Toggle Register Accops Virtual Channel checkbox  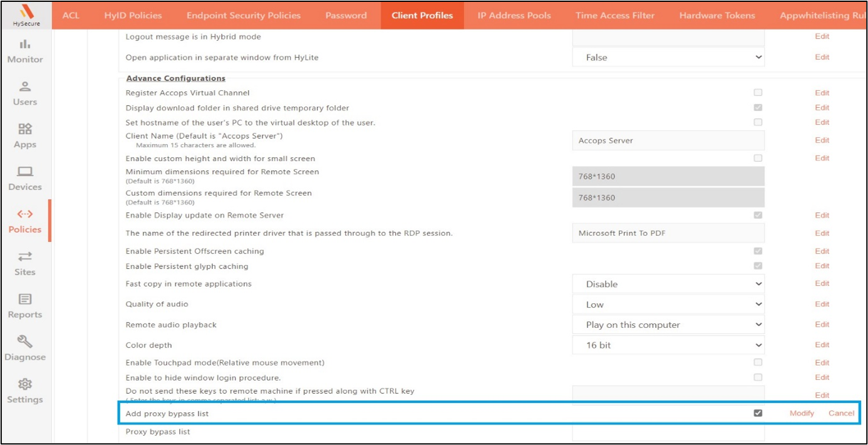(x=758, y=93)
